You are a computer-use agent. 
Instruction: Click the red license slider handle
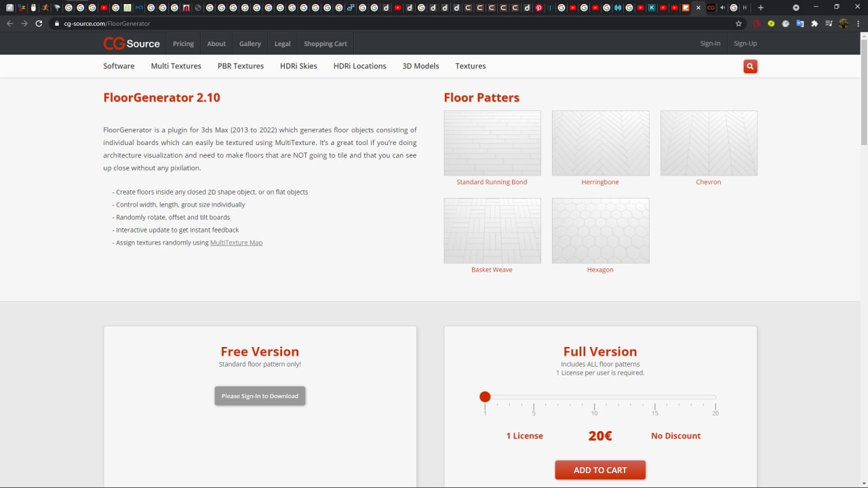click(485, 396)
